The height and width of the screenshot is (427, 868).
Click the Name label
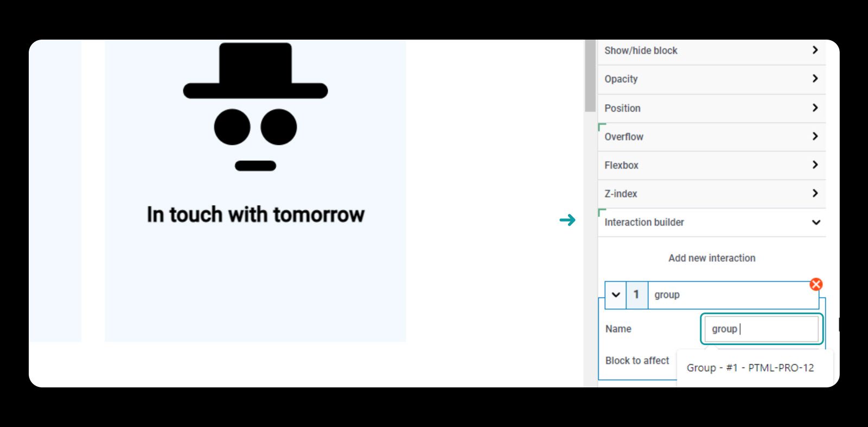[618, 329]
